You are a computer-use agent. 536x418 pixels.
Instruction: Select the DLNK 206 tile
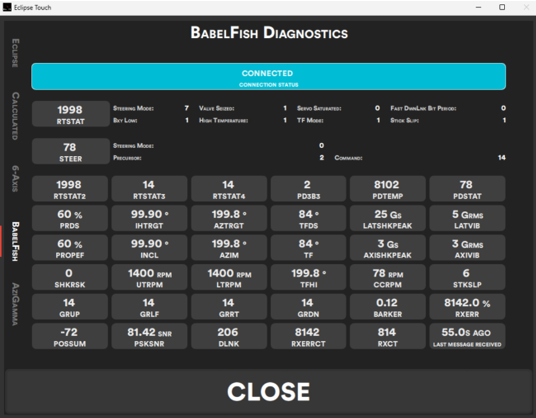click(229, 336)
